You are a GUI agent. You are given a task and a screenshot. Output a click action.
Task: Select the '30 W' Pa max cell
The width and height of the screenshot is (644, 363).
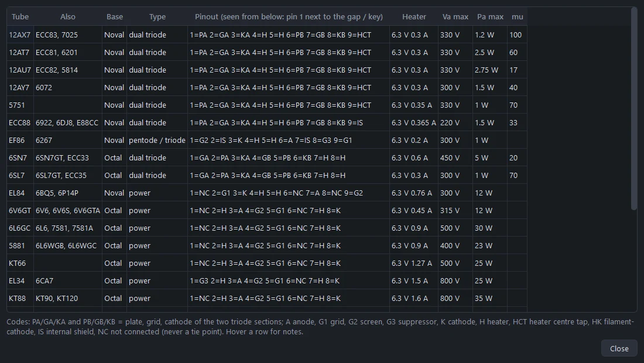tap(490, 228)
